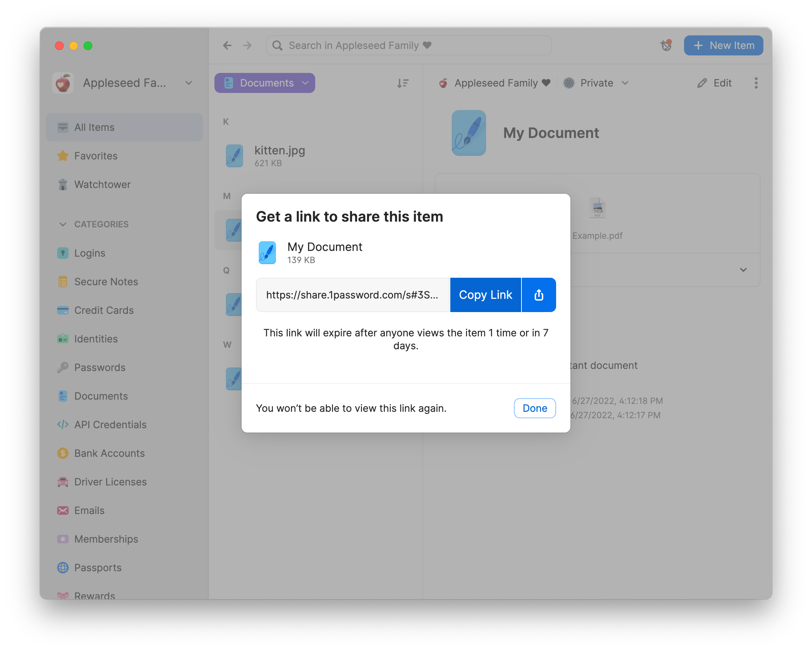Viewport: 812px width, 652px height.
Task: Open the API Credentials category
Action: 110,425
